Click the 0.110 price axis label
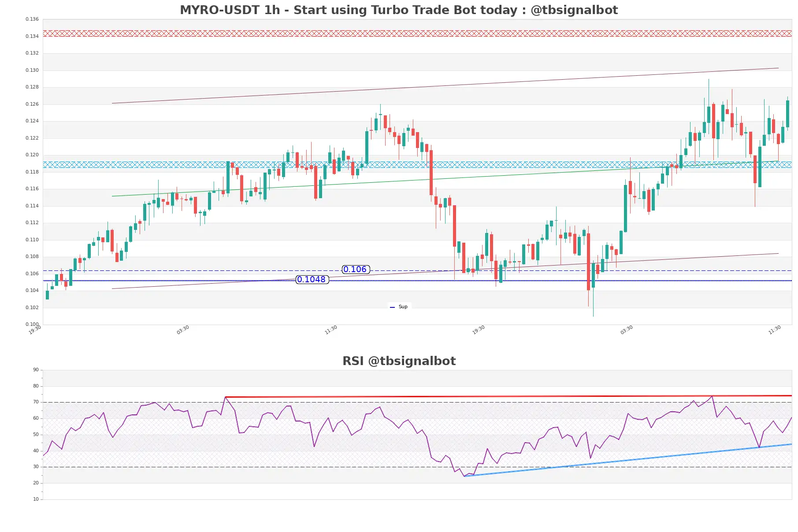The width and height of the screenshot is (798, 532). [x=32, y=240]
